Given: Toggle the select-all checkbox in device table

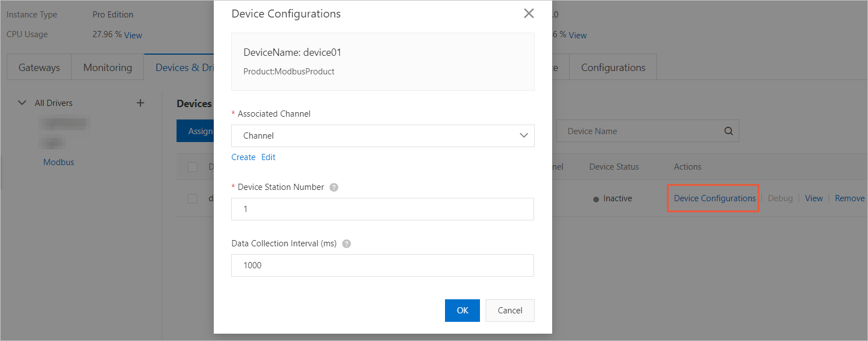Looking at the screenshot, I should [x=192, y=166].
